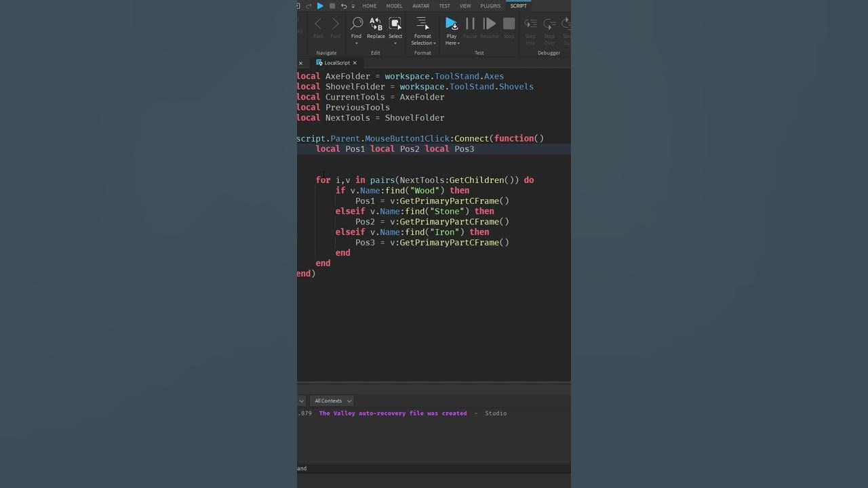Expand the Find dropdown arrow
This screenshot has width=868, height=488.
(x=356, y=43)
